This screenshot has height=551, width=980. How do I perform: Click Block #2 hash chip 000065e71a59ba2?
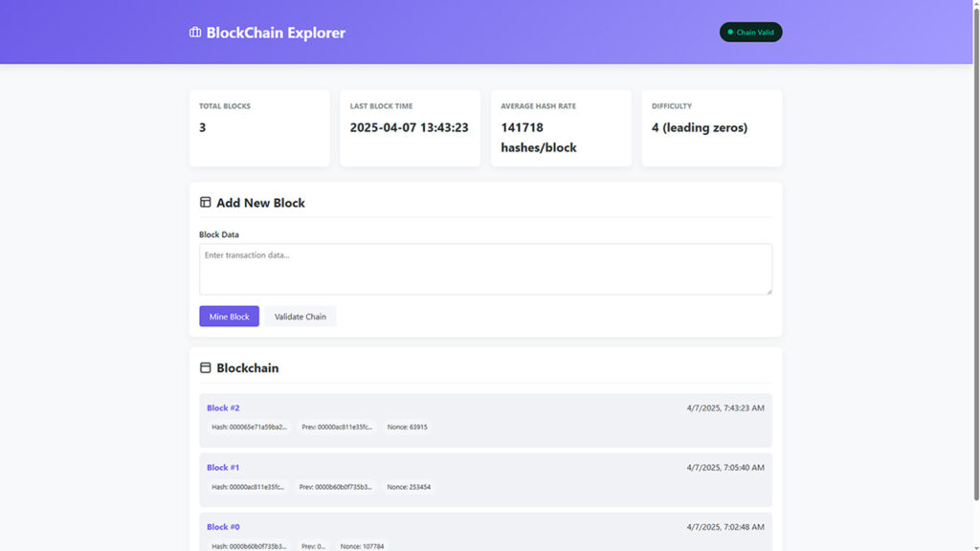250,428
